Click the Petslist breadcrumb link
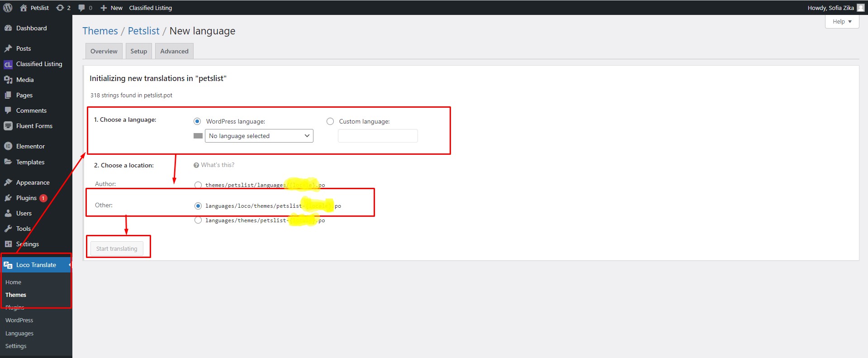868x358 pixels. 144,31
